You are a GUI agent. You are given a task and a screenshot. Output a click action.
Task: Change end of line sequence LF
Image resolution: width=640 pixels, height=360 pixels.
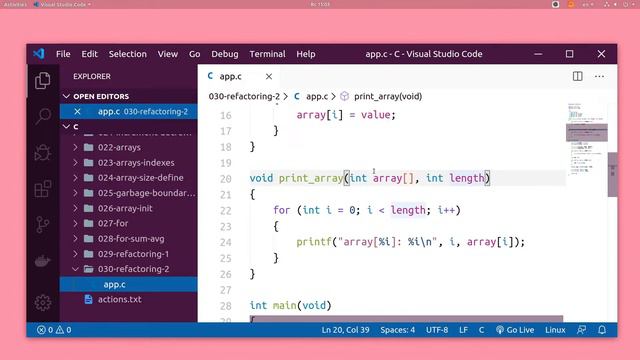(x=463, y=330)
